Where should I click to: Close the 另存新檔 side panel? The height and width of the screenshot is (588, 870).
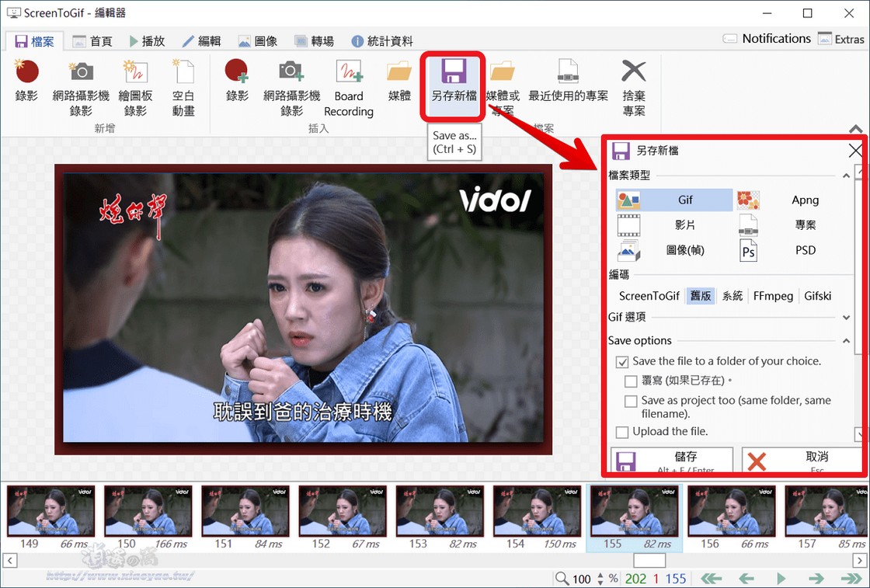click(855, 151)
